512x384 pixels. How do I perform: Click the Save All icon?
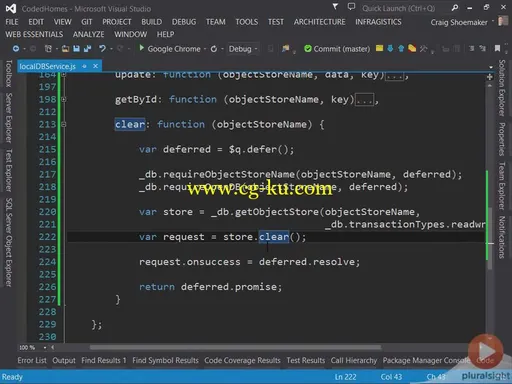point(88,49)
